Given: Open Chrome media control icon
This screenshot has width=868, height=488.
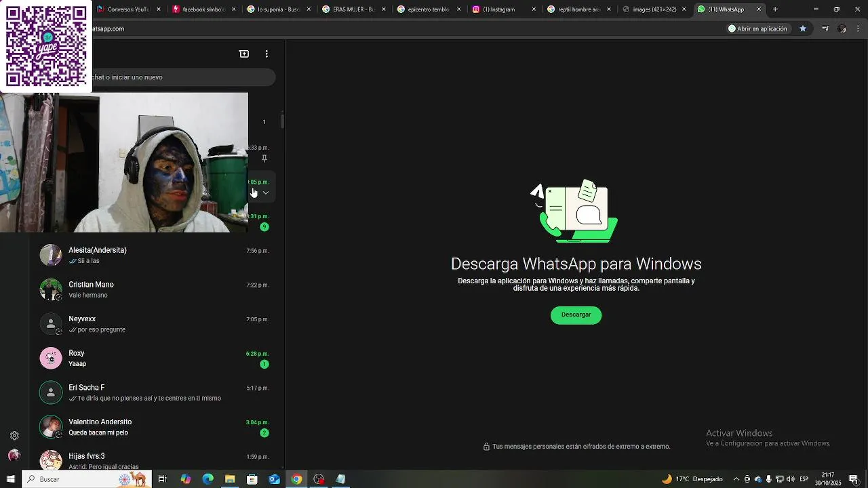Looking at the screenshot, I should [x=825, y=28].
